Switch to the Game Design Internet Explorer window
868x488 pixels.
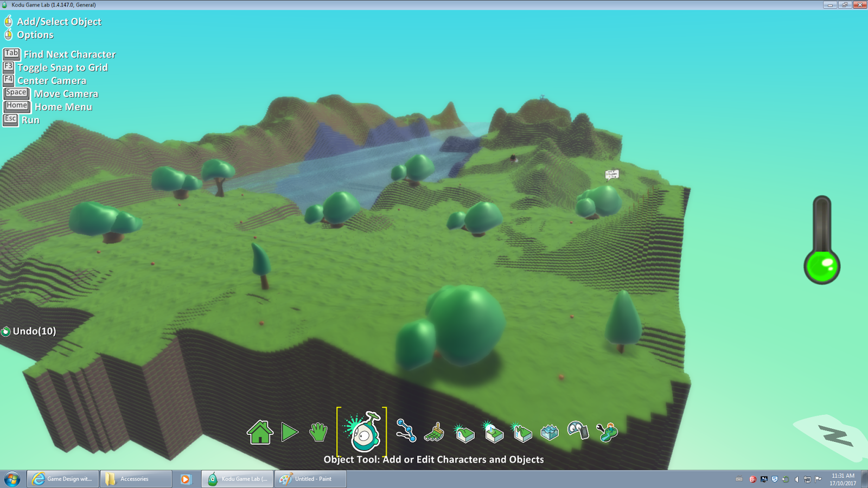[63, 479]
